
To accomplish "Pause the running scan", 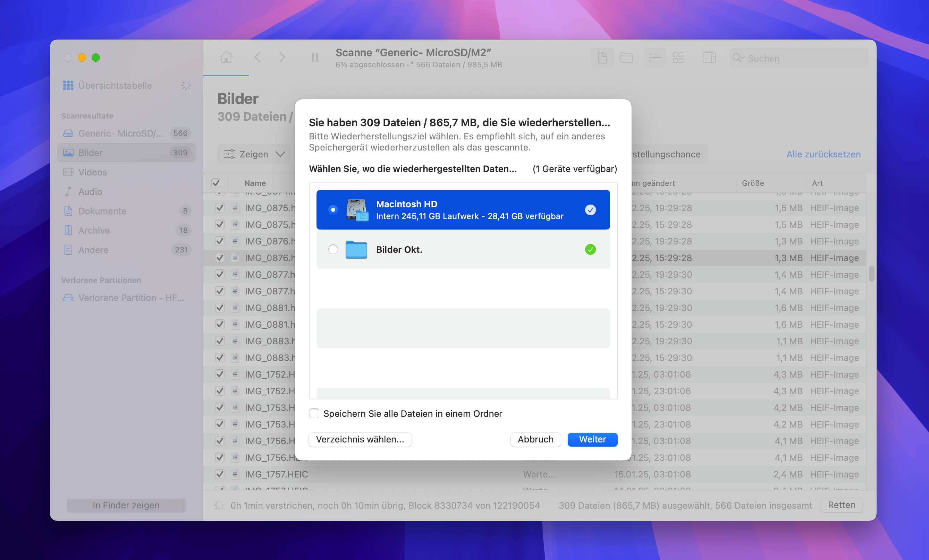I will click(315, 58).
